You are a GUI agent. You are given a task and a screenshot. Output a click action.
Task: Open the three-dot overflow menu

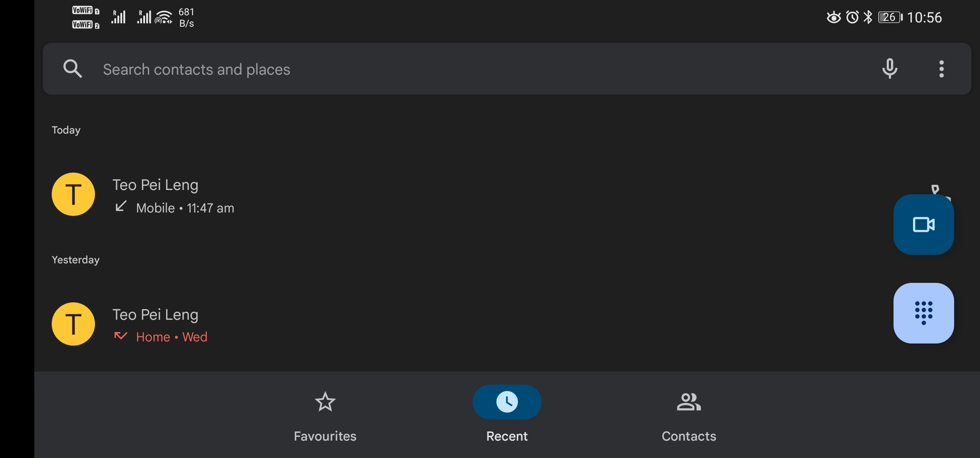[x=941, y=69]
